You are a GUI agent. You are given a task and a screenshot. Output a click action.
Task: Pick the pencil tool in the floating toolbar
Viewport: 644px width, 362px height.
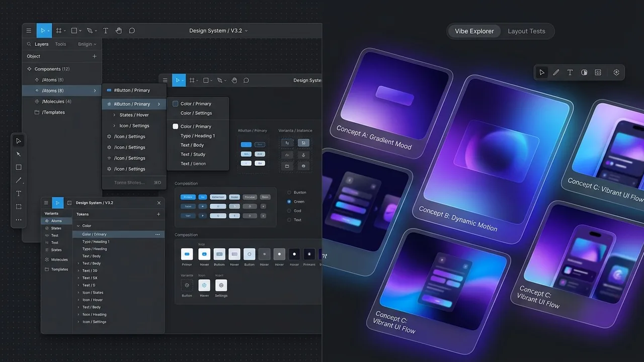556,72
